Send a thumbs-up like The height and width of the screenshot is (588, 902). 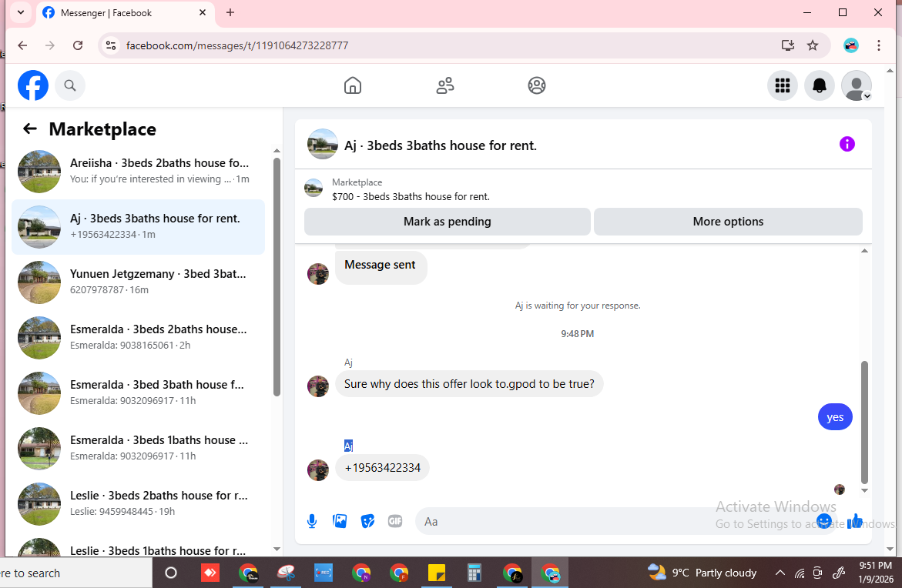pyautogui.click(x=855, y=521)
